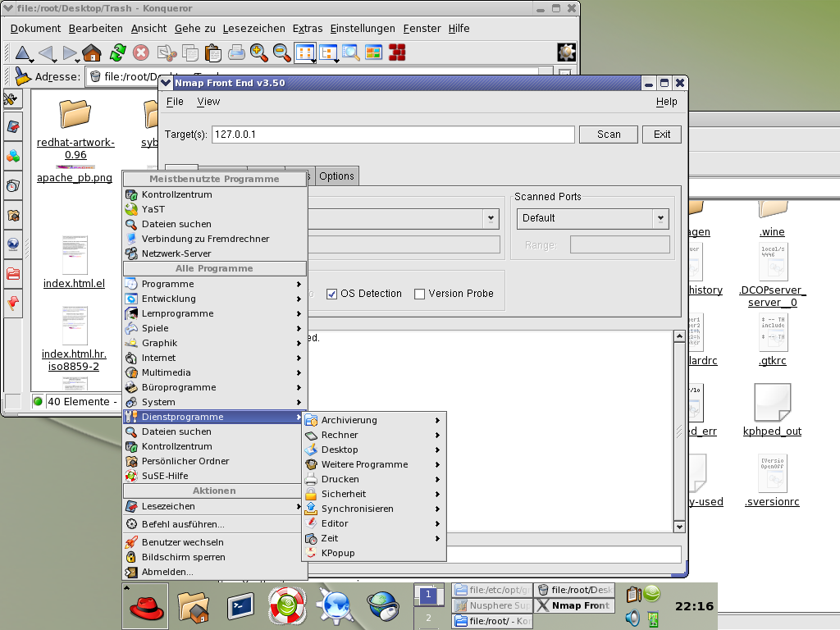Image resolution: width=840 pixels, height=630 pixels.
Task: Switch to Nmap Front taskbar entry
Action: [x=574, y=605]
